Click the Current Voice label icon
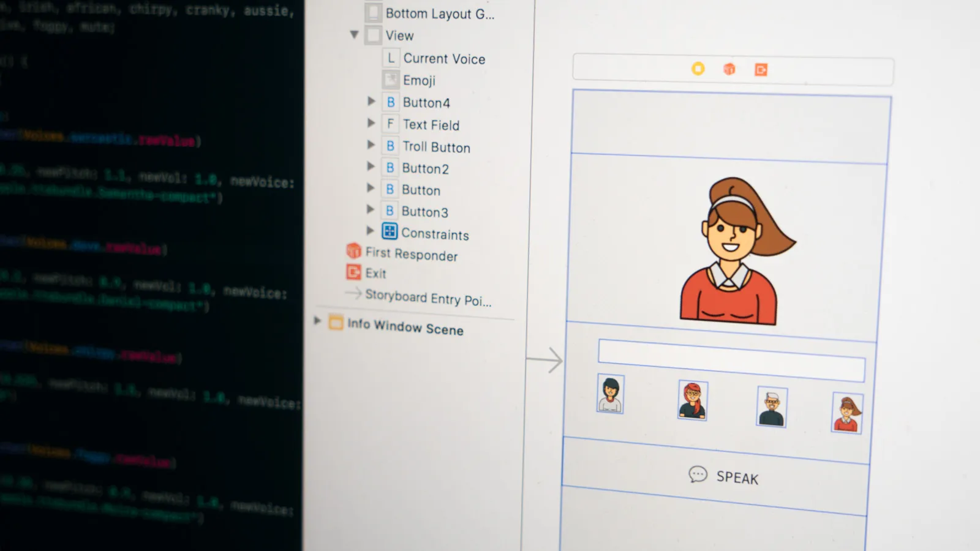The width and height of the screenshot is (980, 551). pyautogui.click(x=391, y=58)
